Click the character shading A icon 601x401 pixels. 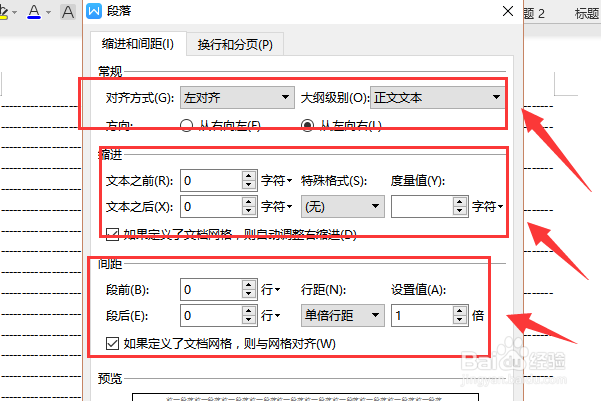coord(68,12)
